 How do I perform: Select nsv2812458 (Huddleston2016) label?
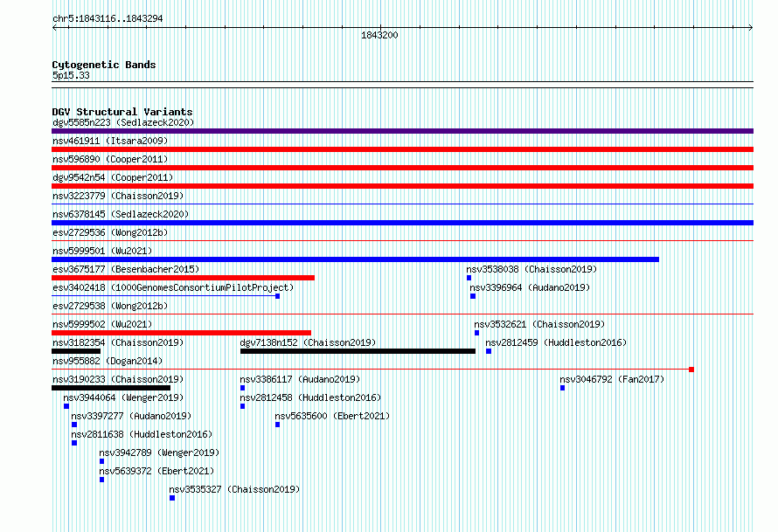(x=310, y=397)
